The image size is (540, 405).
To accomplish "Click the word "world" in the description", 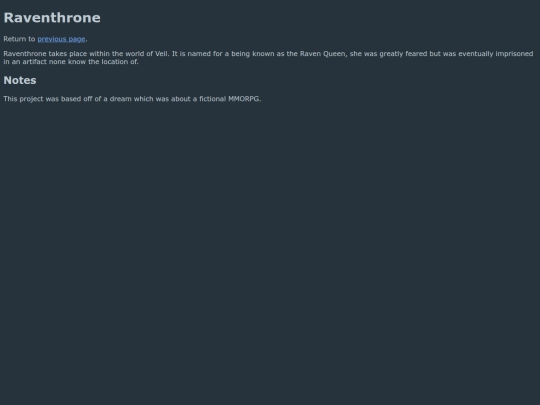I will tap(135, 54).
